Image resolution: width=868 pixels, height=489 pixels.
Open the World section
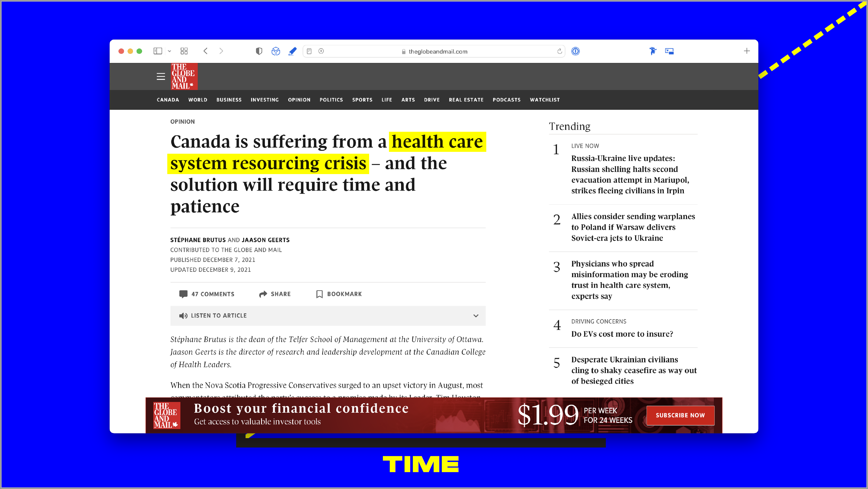tap(198, 100)
